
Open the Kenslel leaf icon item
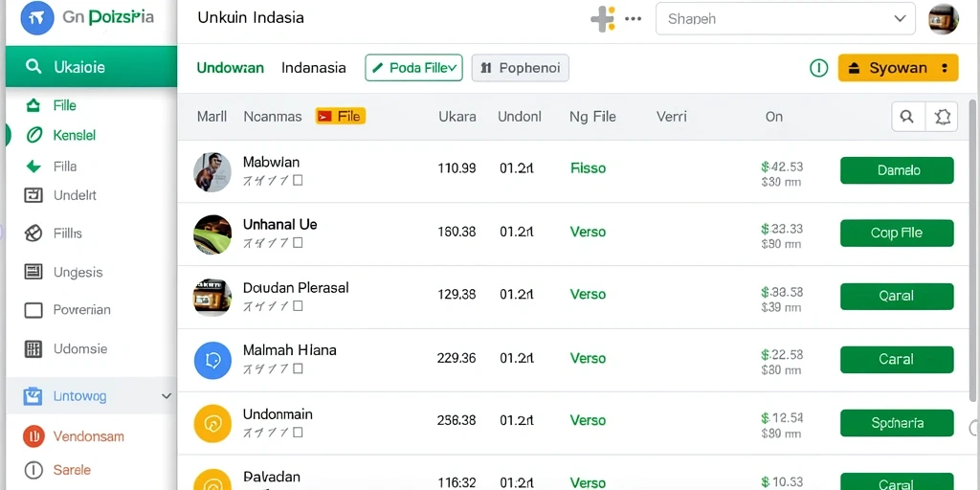(33, 135)
